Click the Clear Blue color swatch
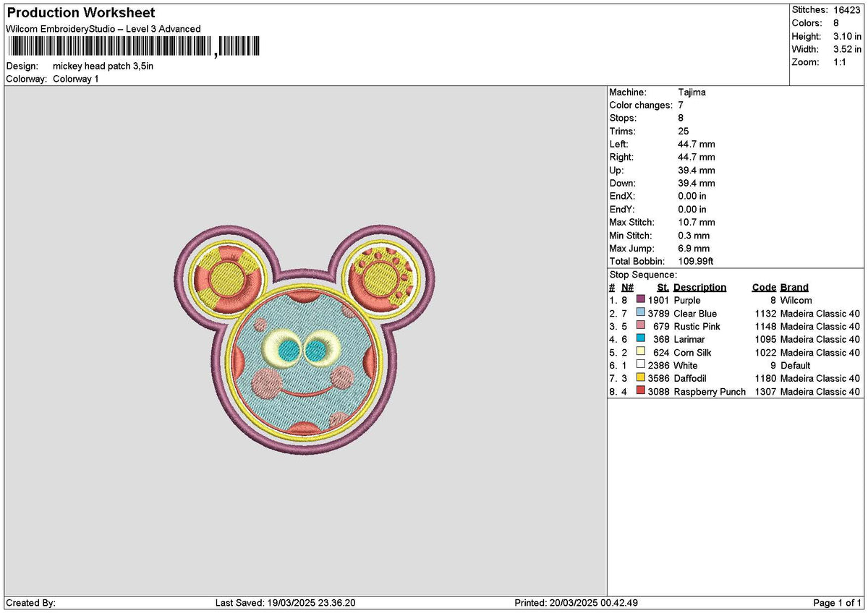This screenshot has width=868, height=613. [x=640, y=313]
